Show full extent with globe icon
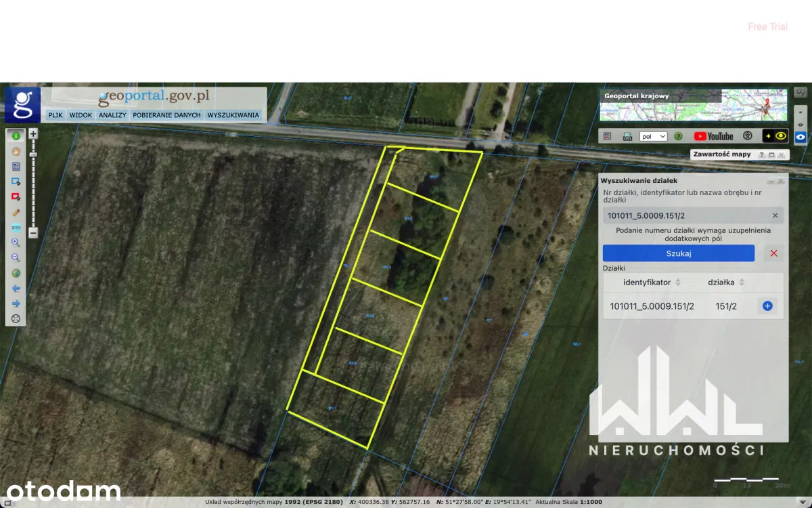Viewport: 812px width, 508px height. pos(16,273)
